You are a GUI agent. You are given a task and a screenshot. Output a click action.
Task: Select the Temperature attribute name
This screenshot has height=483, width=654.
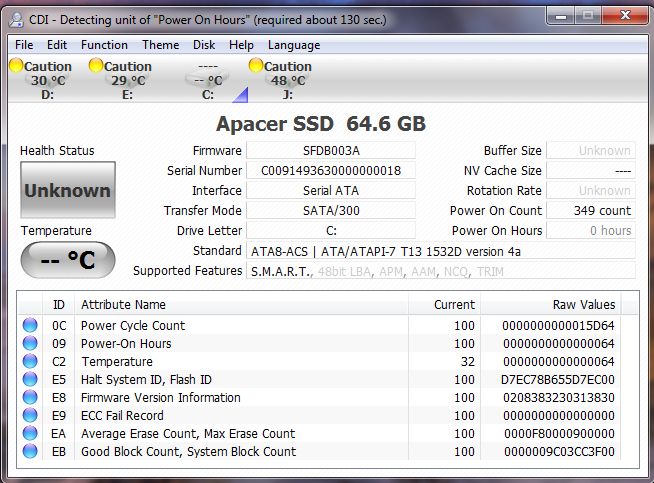117,362
